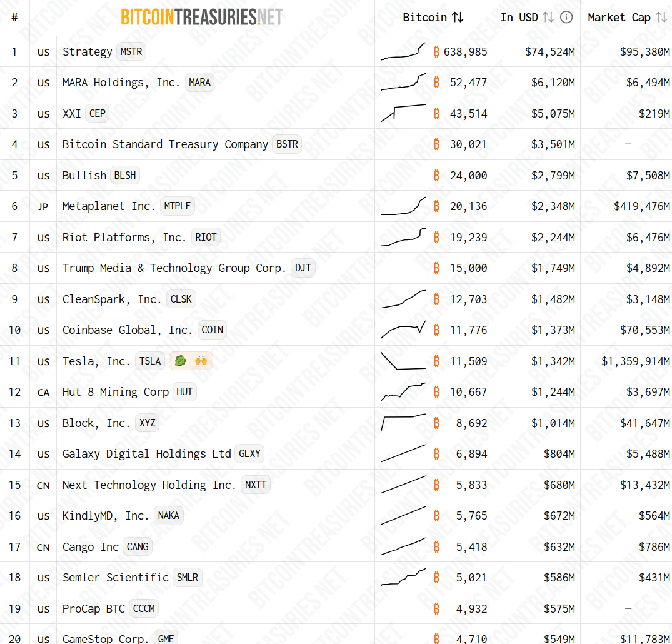Open the Bitcoin Standard Treasury Company link

[166, 144]
